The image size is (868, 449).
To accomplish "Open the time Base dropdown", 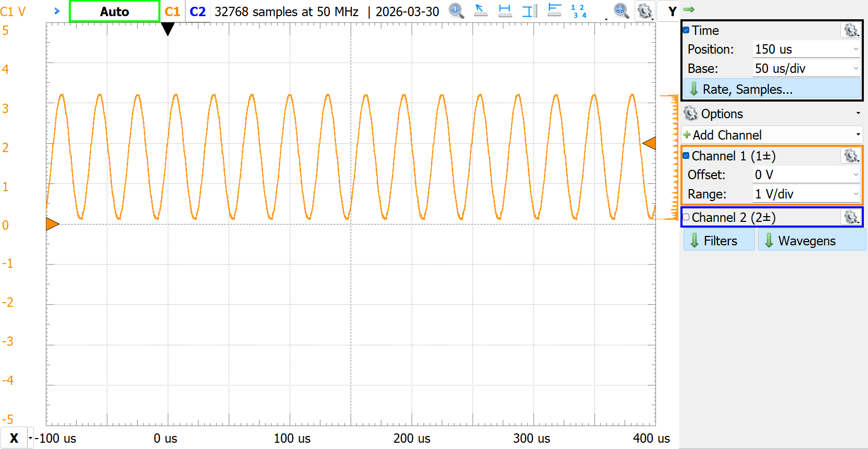I will click(805, 68).
